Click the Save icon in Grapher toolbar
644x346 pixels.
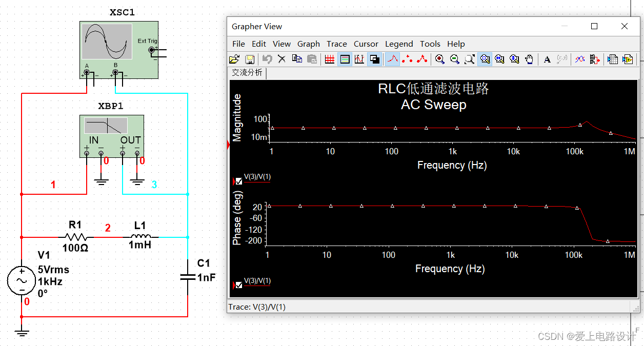250,59
